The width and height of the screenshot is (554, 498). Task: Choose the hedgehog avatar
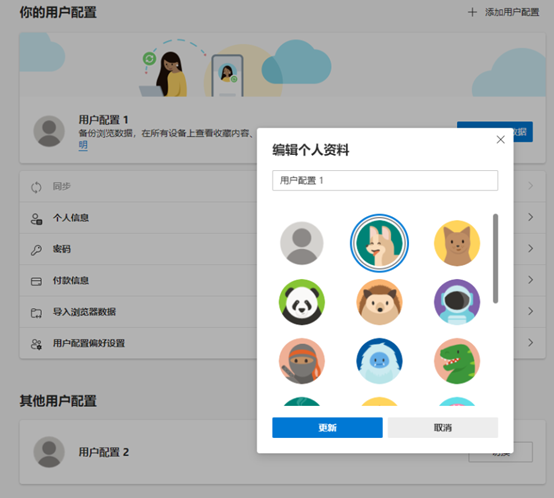point(379,302)
